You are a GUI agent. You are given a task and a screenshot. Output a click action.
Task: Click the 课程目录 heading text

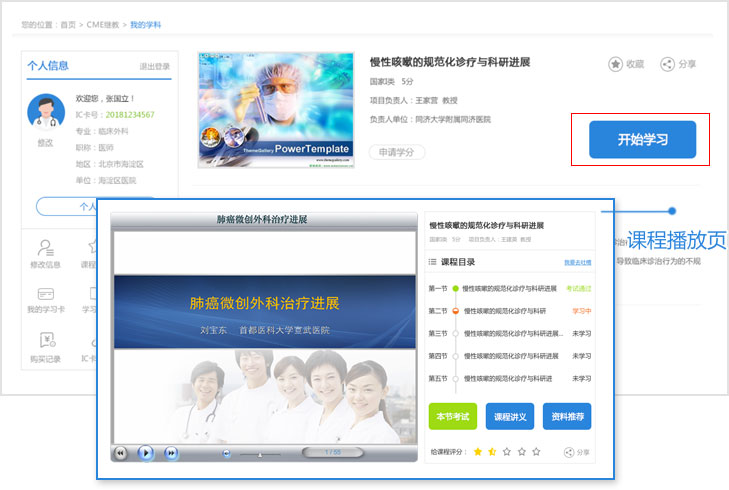(x=458, y=262)
